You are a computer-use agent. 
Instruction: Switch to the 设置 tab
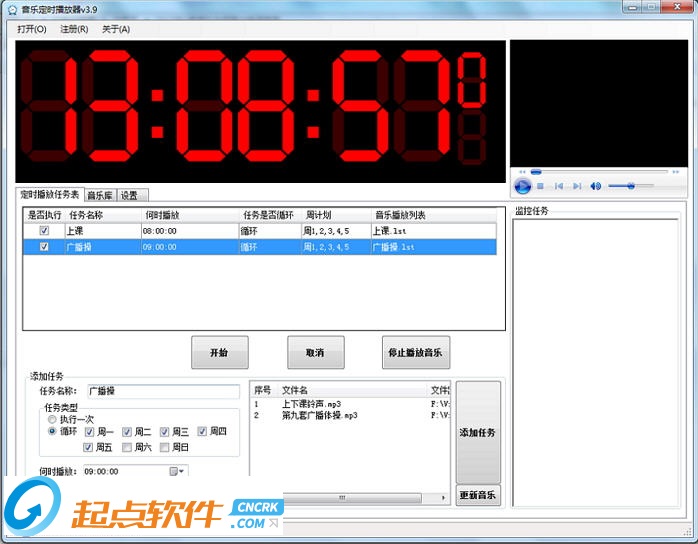tap(132, 195)
